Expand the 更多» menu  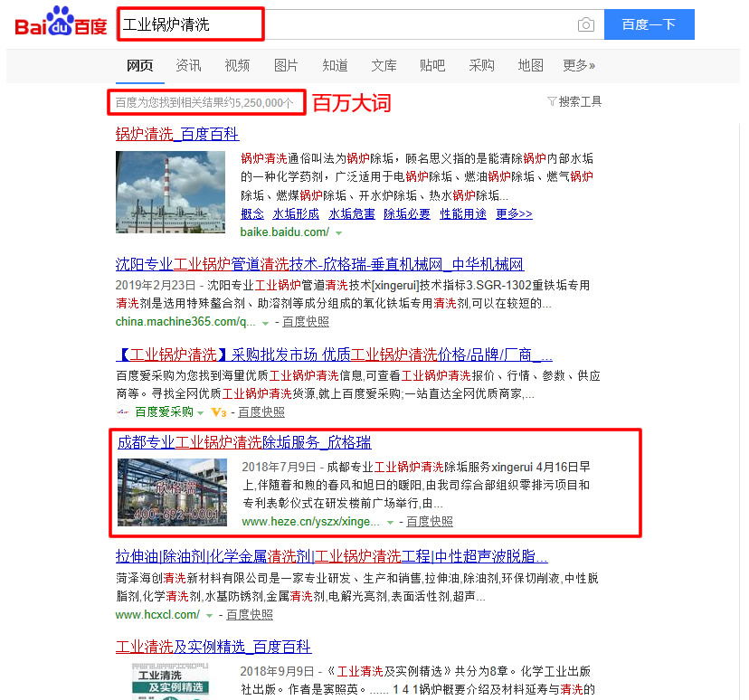click(x=579, y=65)
